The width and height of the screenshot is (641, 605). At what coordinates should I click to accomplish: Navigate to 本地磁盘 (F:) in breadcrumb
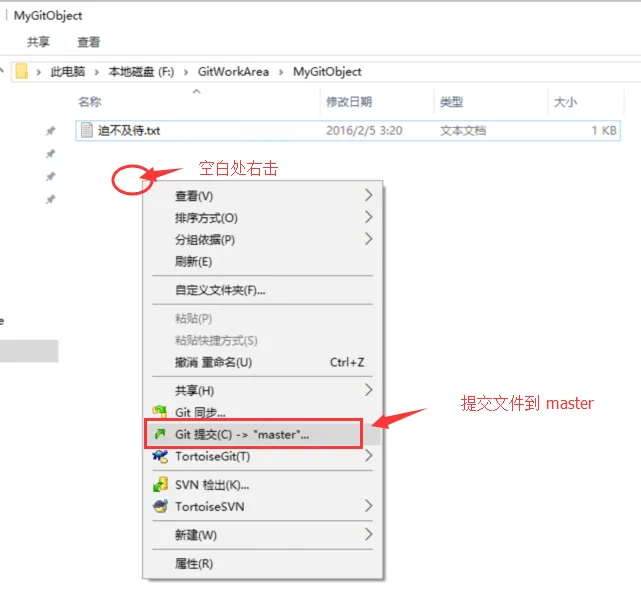coord(141,72)
